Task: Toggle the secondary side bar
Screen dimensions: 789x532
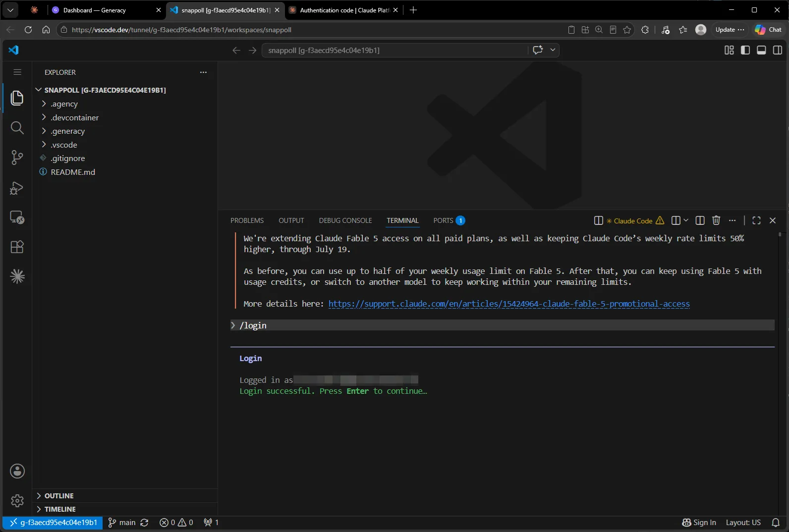Action: pyautogui.click(x=778, y=50)
